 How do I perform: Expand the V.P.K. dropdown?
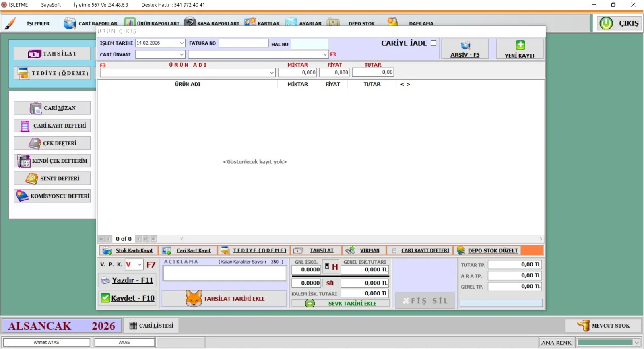[140, 264]
